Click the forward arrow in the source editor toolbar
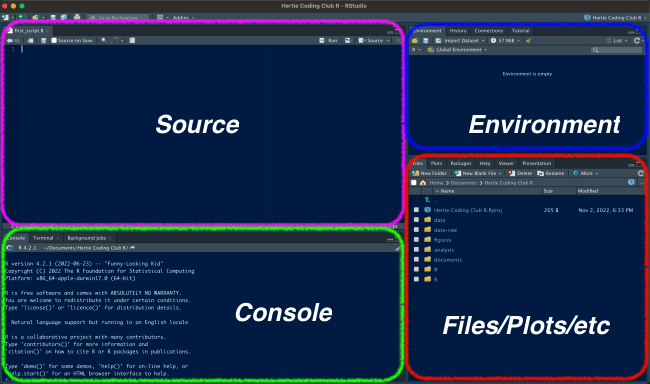Image resolution: width=650 pixels, height=384 pixels. point(17,41)
